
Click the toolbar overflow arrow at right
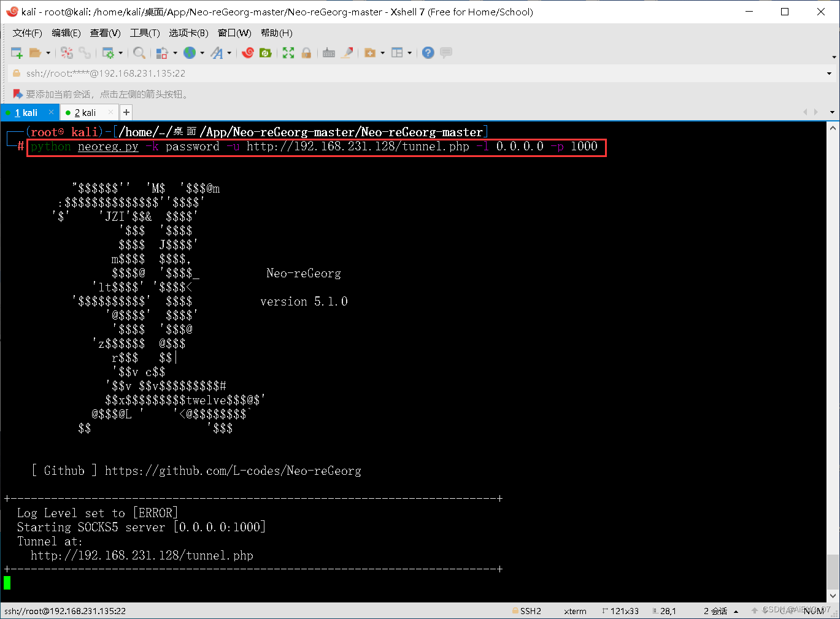(834, 57)
